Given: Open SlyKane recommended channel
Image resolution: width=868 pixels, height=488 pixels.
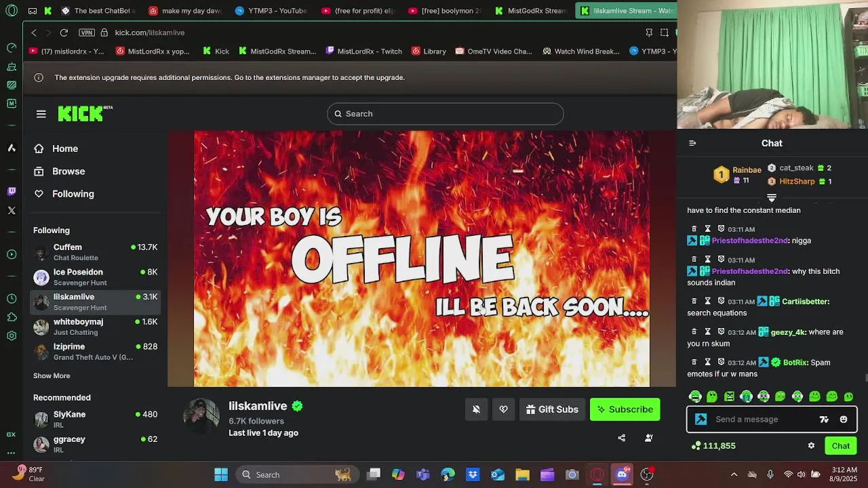Looking at the screenshot, I should [96, 420].
